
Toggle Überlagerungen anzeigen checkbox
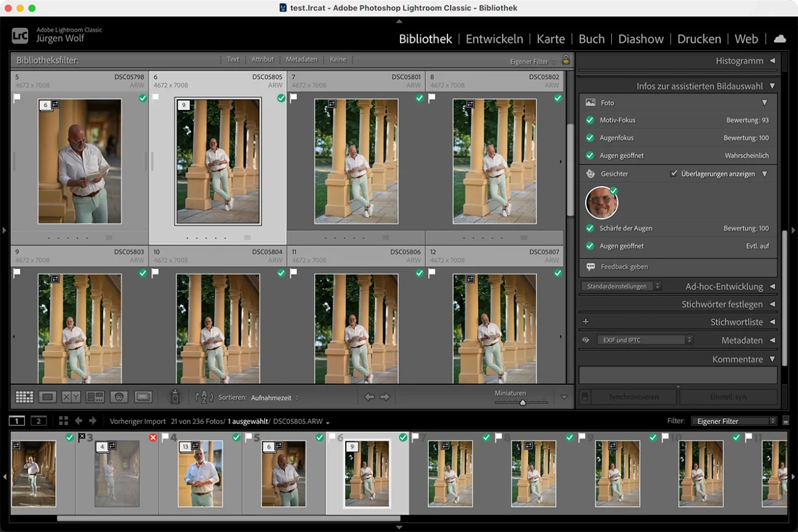(674, 174)
